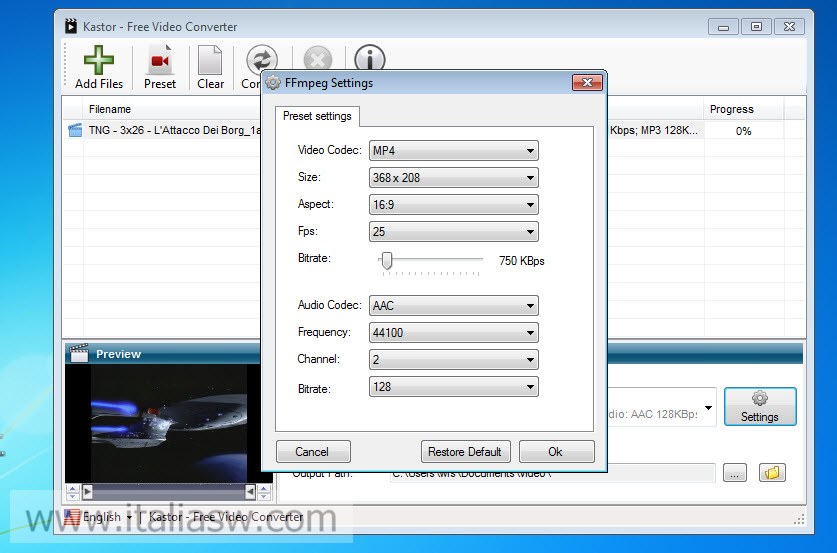The image size is (837, 553).
Task: Select the Preset settings tab
Action: click(x=317, y=116)
